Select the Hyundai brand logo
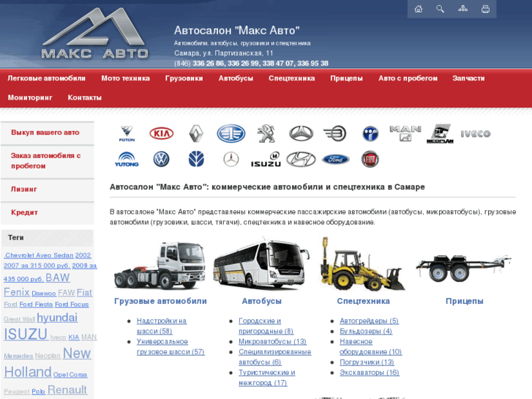The image size is (532, 399). pos(301,160)
